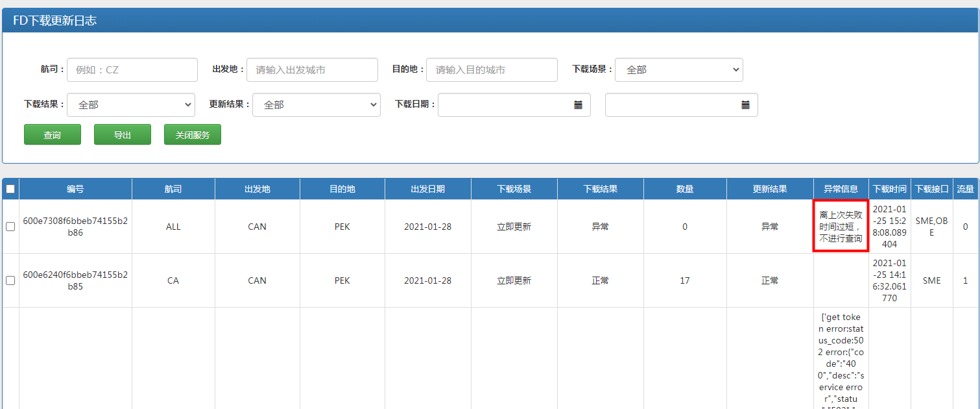Click the 出发日期 column header

[x=427, y=189]
